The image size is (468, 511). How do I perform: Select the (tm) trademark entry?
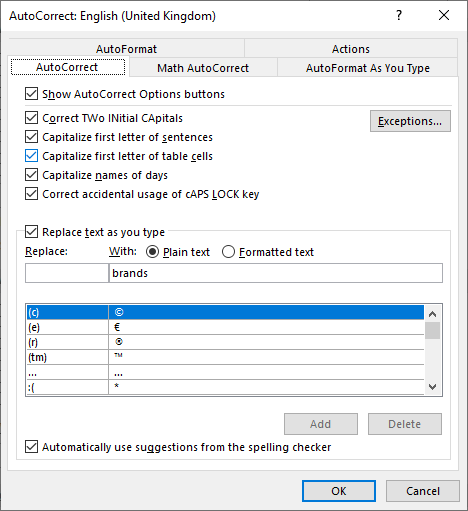tap(225, 357)
